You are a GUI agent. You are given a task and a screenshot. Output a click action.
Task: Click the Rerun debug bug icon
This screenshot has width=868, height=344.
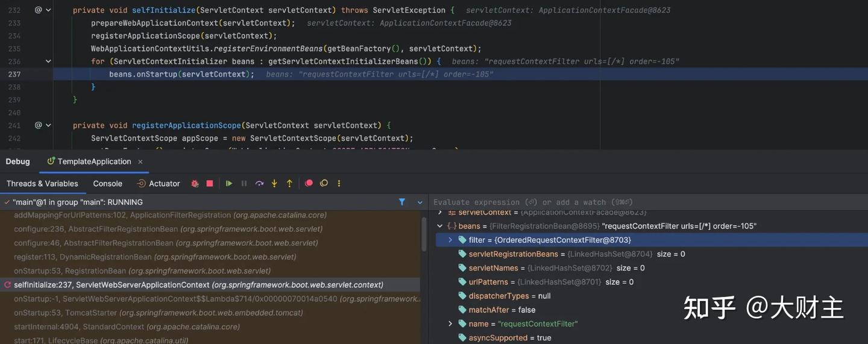pyautogui.click(x=195, y=184)
